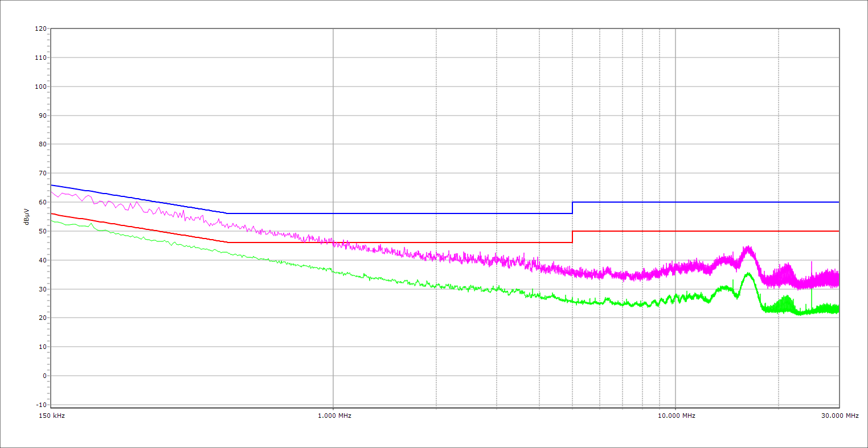Click the -10 y-axis tick label

40,405
